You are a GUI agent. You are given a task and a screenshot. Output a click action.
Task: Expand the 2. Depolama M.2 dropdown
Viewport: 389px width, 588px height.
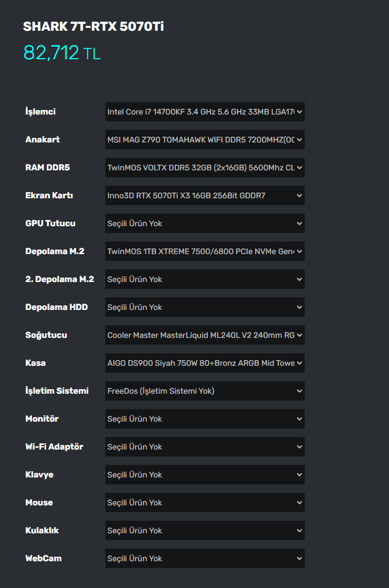pyautogui.click(x=204, y=279)
